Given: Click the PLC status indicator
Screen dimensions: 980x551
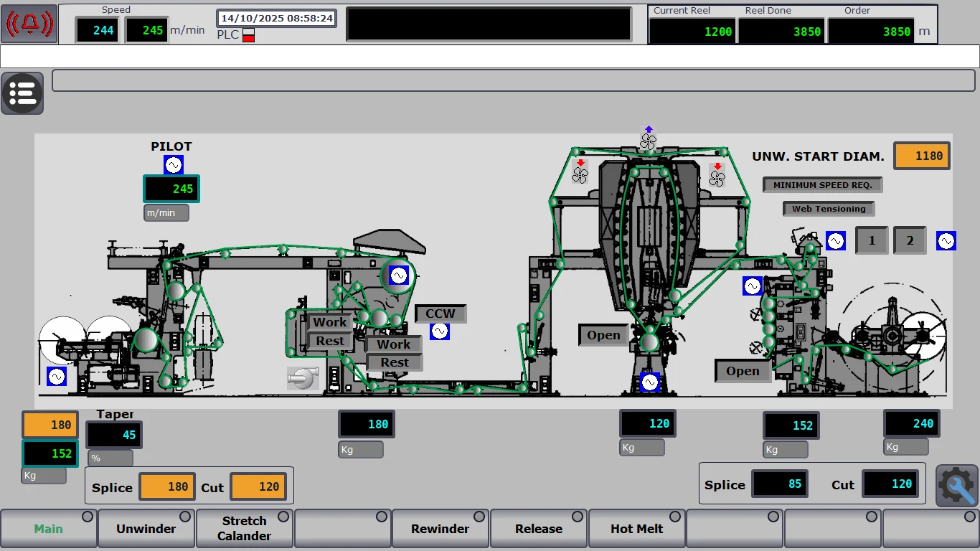Looking at the screenshot, I should click(248, 34).
